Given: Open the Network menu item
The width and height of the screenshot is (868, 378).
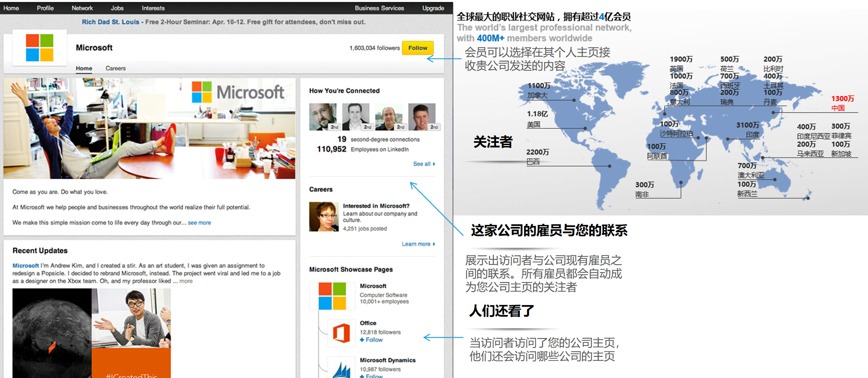Looking at the screenshot, I should point(82,8).
